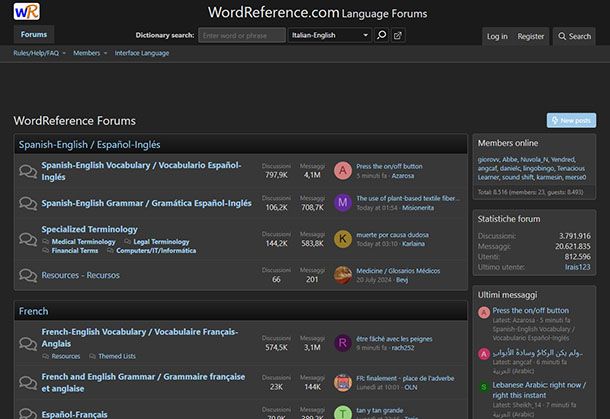Click speech bubble icon for French and English Grammar
The height and width of the screenshot is (419, 610).
coord(28,382)
